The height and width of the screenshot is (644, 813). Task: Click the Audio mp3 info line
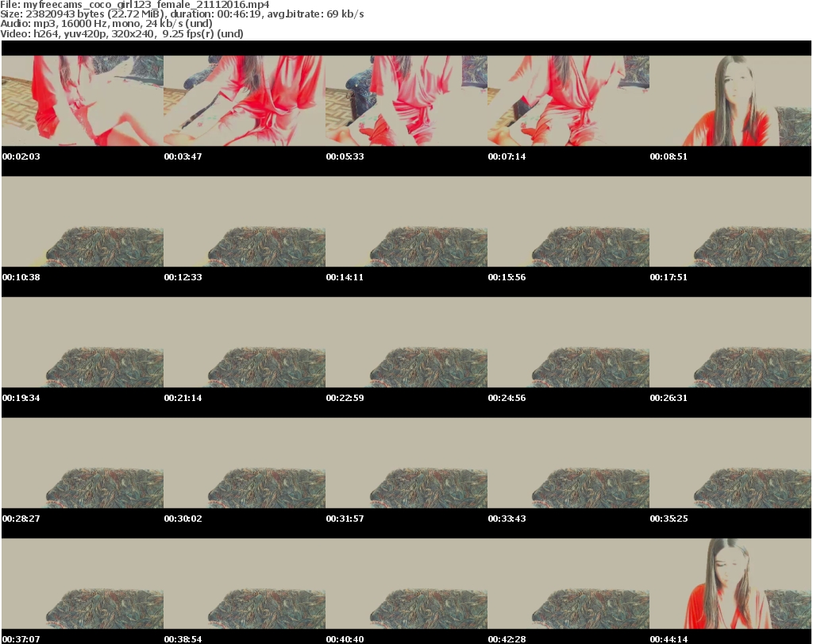(106, 24)
